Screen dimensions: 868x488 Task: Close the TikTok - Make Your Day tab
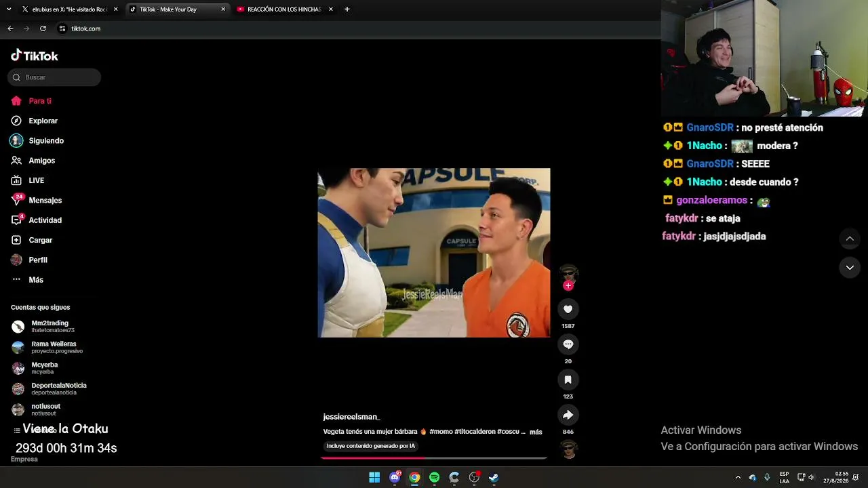pos(223,9)
